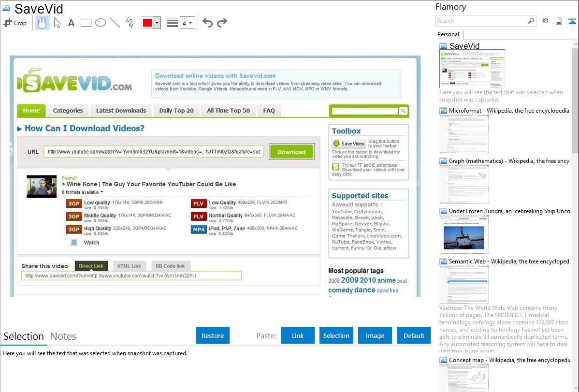Open the Semantic Web snapshot title
The height and width of the screenshot is (392, 579).
pos(509,261)
